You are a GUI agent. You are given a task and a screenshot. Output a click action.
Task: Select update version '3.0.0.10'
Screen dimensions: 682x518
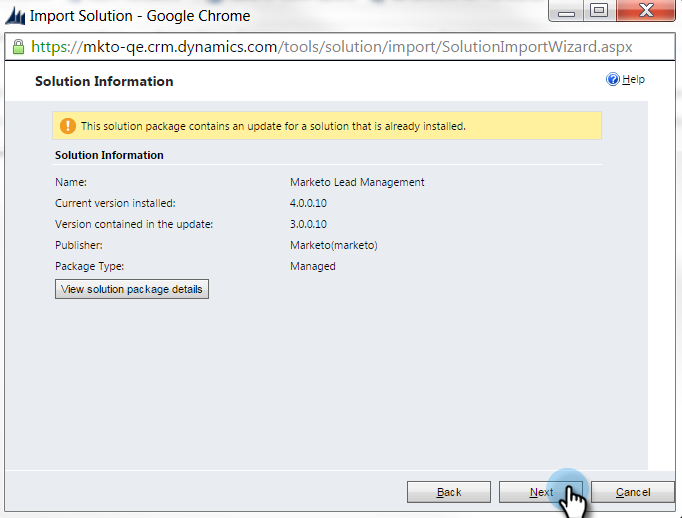308,224
